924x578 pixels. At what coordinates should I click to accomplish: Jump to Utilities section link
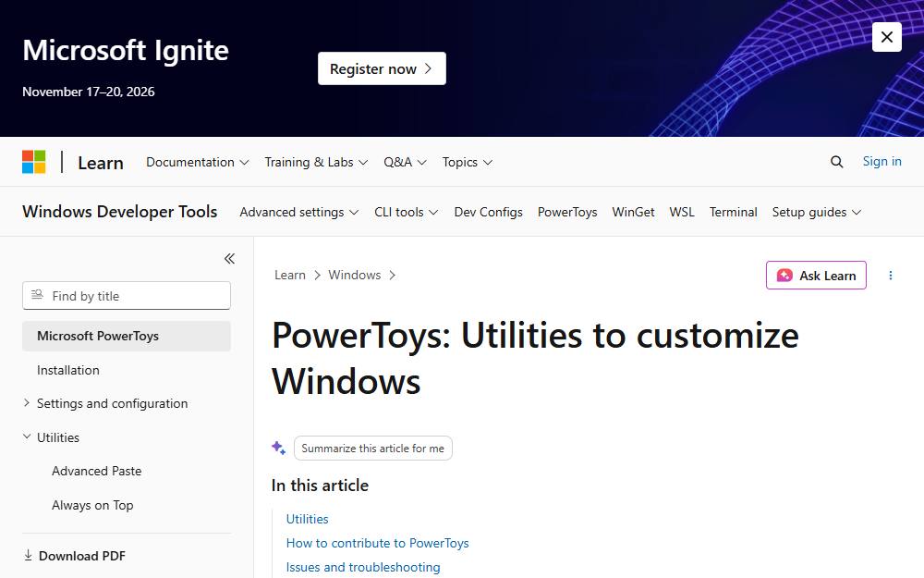[307, 519]
